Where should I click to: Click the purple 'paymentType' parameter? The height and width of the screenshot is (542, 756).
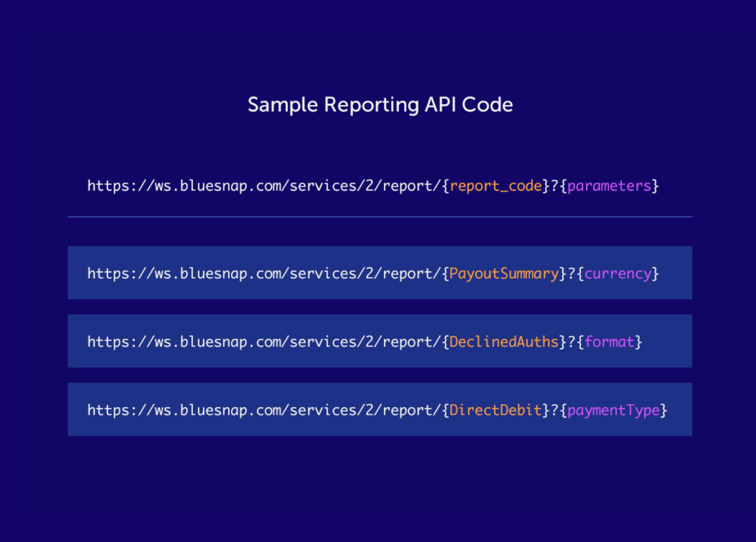tap(613, 410)
